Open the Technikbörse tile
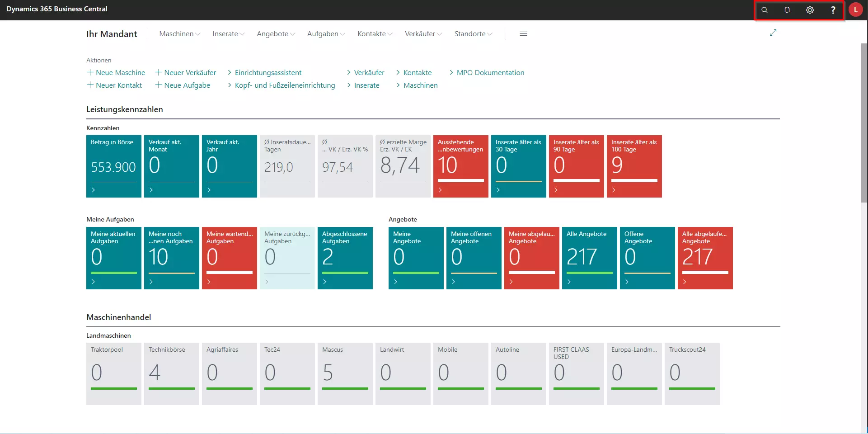 coord(171,373)
